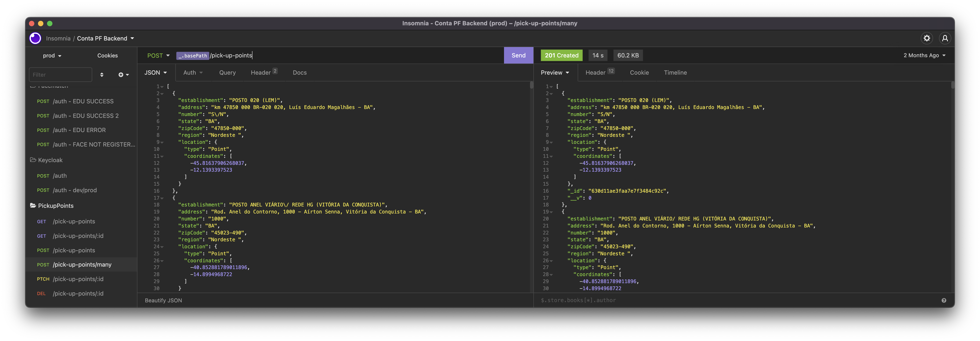The image size is (980, 341).
Task: Expand the 2 Months Ago history dropdown
Action: pos(924,56)
